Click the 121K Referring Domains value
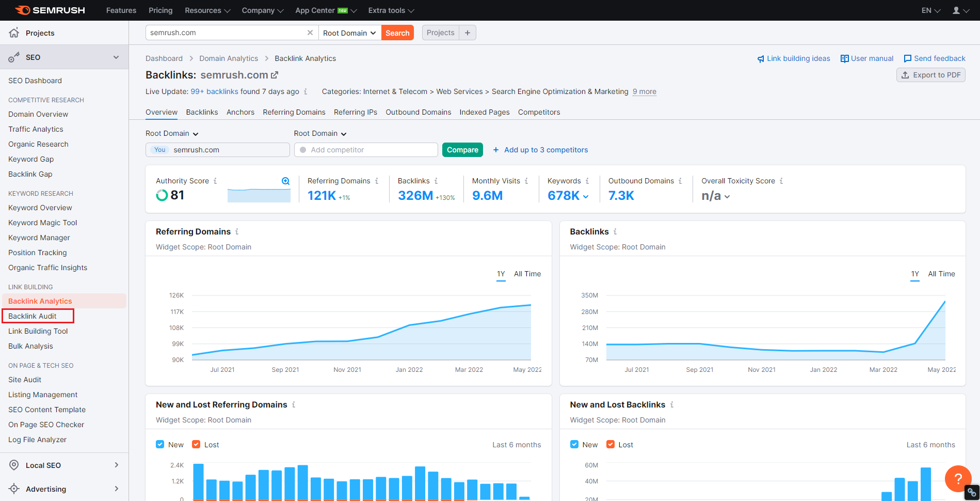The width and height of the screenshot is (980, 501). point(322,196)
